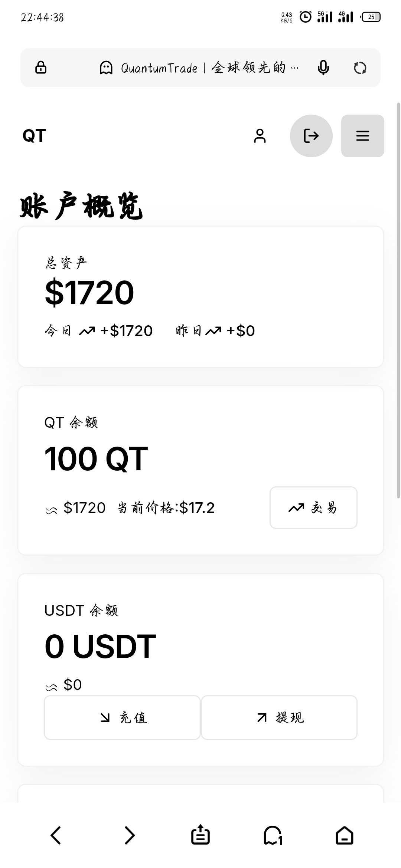The width and height of the screenshot is (401, 868).
Task: Tap the lock icon in address bar
Action: (41, 68)
